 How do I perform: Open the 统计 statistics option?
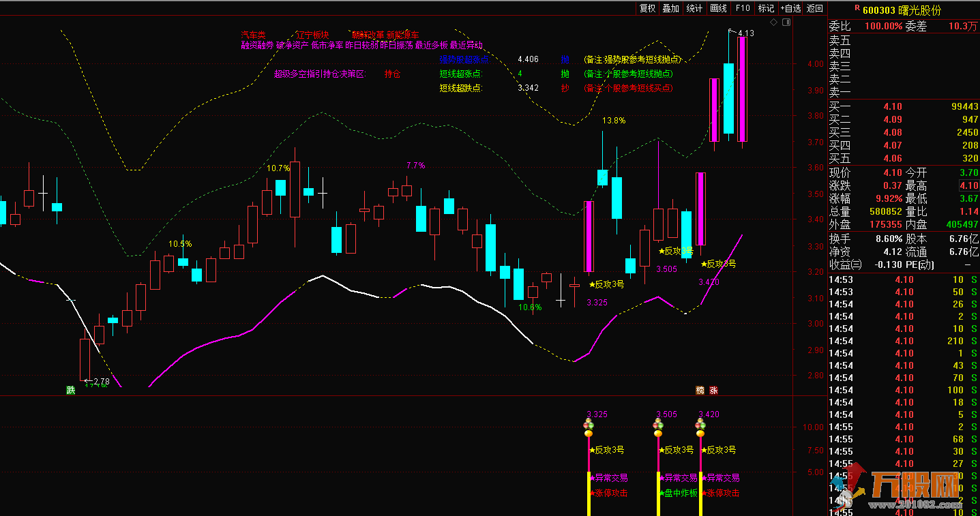(x=694, y=8)
